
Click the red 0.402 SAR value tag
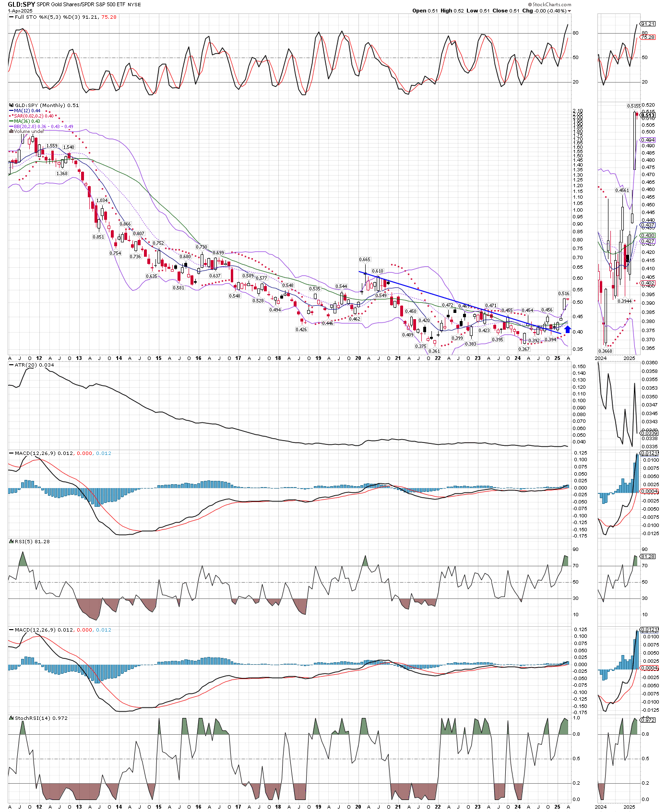pyautogui.click(x=648, y=283)
